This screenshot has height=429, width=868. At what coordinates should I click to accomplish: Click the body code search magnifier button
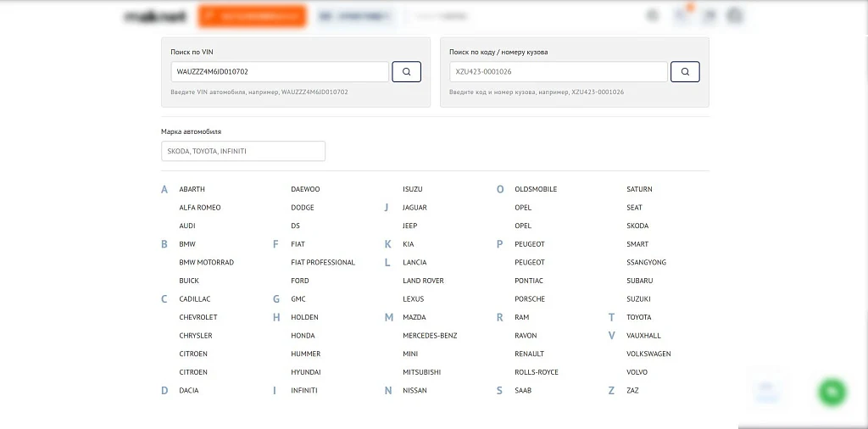click(685, 72)
